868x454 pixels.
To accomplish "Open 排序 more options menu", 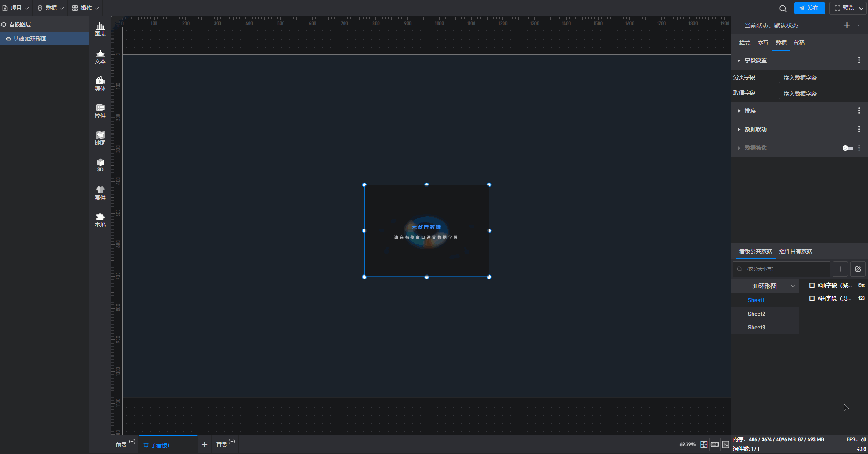I will point(859,111).
